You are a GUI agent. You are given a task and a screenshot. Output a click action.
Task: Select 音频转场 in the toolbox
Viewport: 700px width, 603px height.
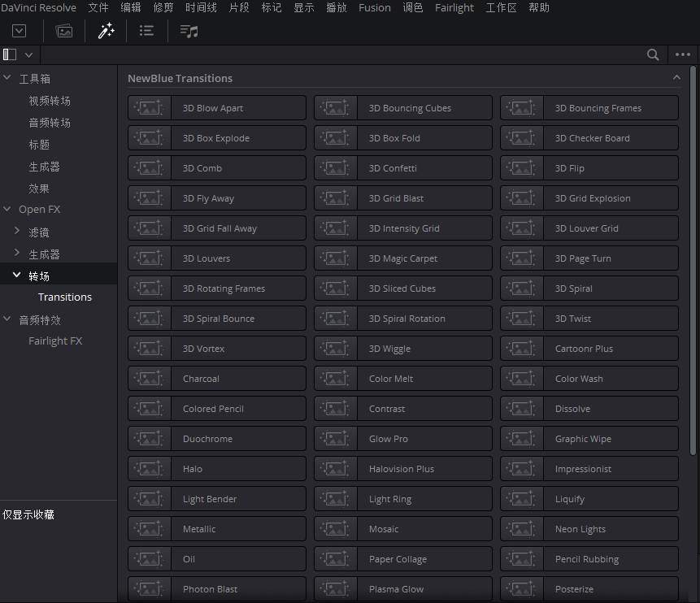pyautogui.click(x=50, y=123)
